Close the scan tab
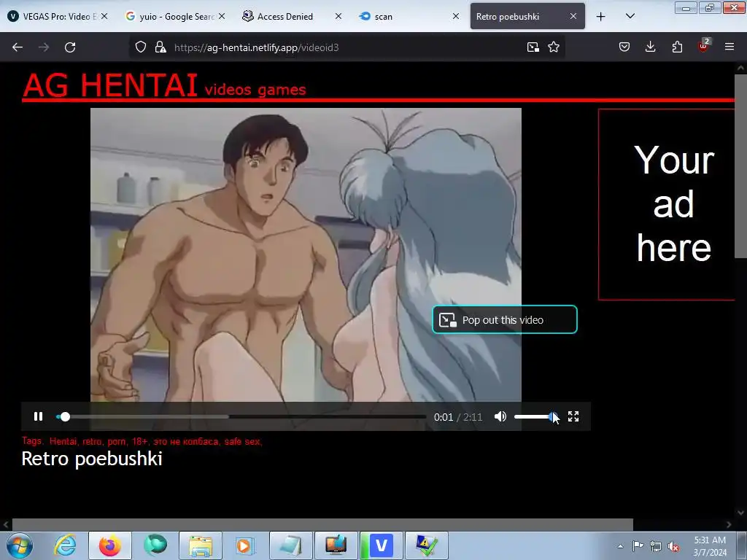This screenshot has width=747, height=560. pos(456,16)
